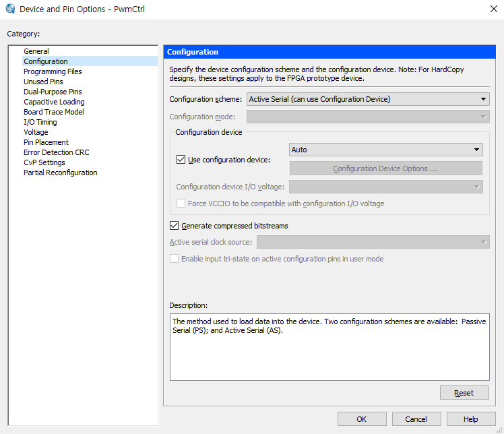This screenshot has width=504, height=434.
Task: Click the Quartus icon in title bar
Action: 10,9
